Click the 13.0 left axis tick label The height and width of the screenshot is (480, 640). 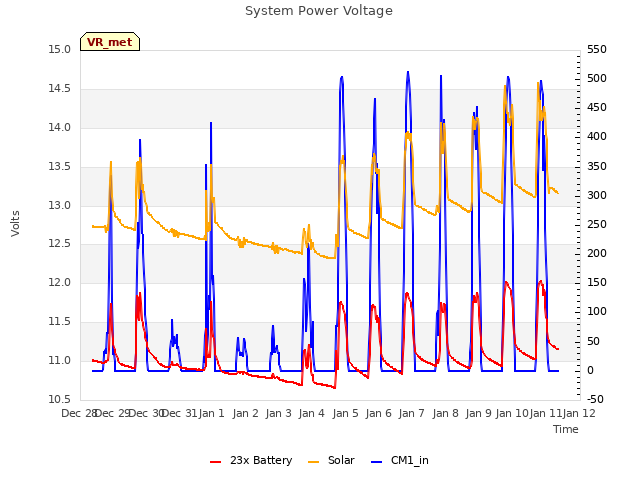60,205
